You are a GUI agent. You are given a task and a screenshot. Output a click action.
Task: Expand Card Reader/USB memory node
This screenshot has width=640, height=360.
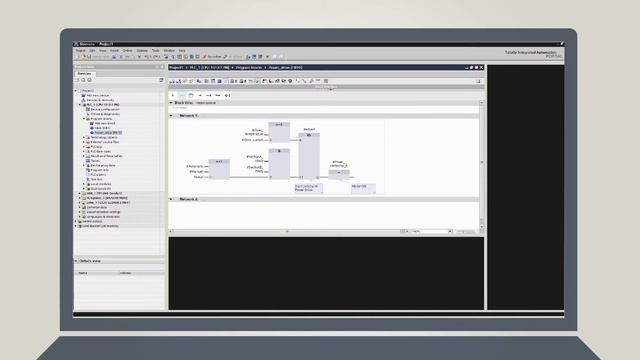point(76,226)
